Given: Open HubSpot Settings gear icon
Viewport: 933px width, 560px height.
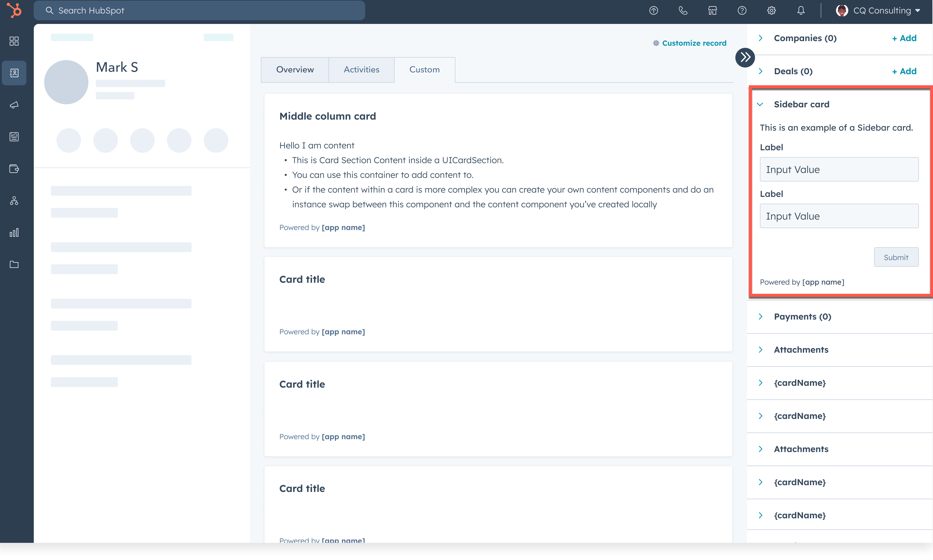Looking at the screenshot, I should pyautogui.click(x=771, y=10).
